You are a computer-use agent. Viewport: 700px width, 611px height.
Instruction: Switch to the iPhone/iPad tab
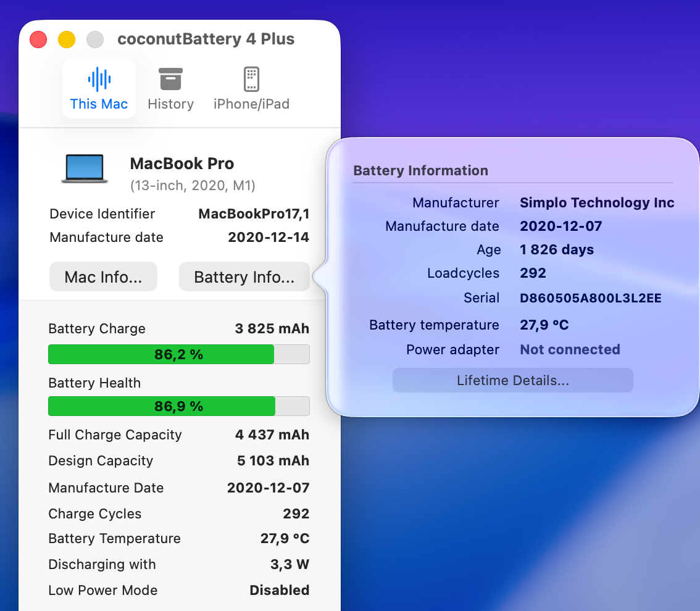(x=251, y=89)
